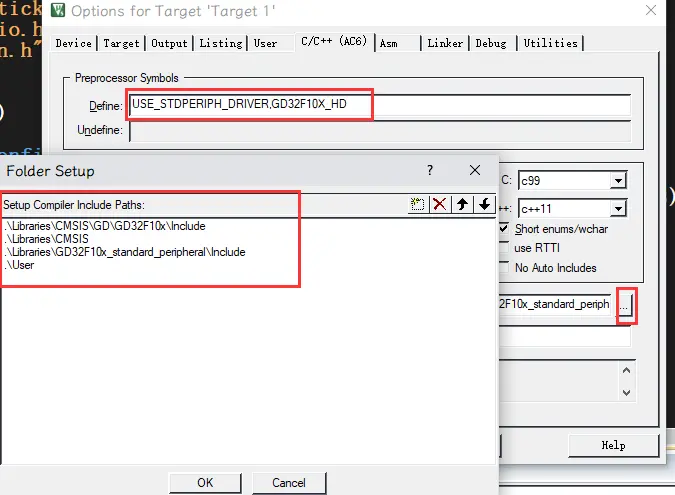The height and width of the screenshot is (495, 675).
Task: Click the red Delete path icon
Action: (x=440, y=204)
